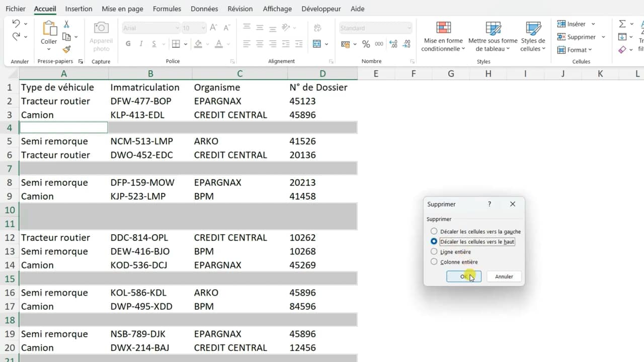Click the Cut scissors icon
Image resolution: width=644 pixels, height=362 pixels.
66,24
